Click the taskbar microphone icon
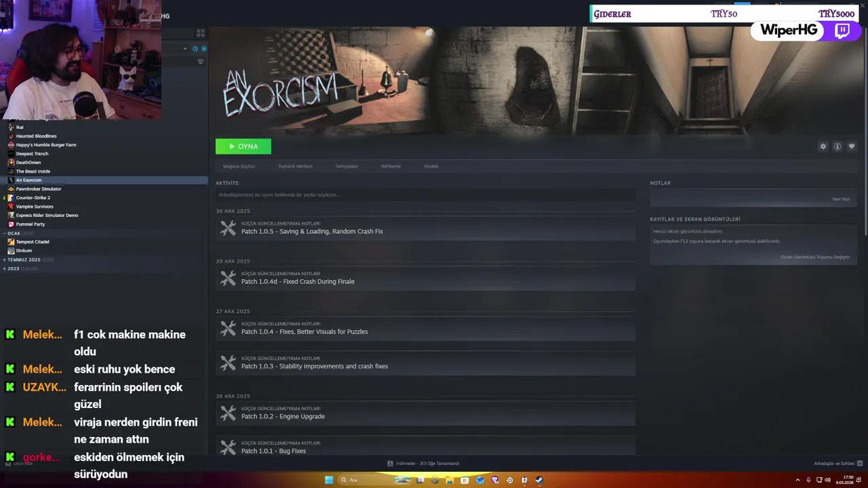The width and height of the screenshot is (868, 488). point(808,480)
